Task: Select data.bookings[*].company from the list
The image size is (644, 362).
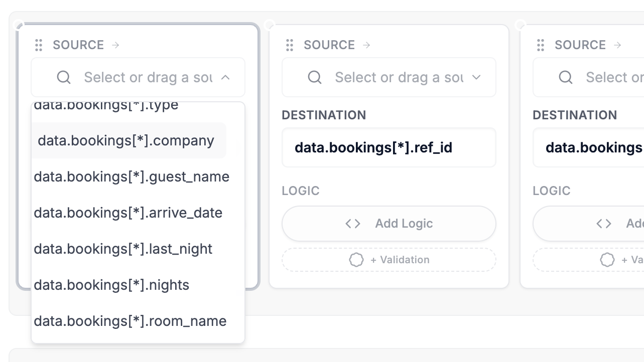Action: tap(126, 140)
